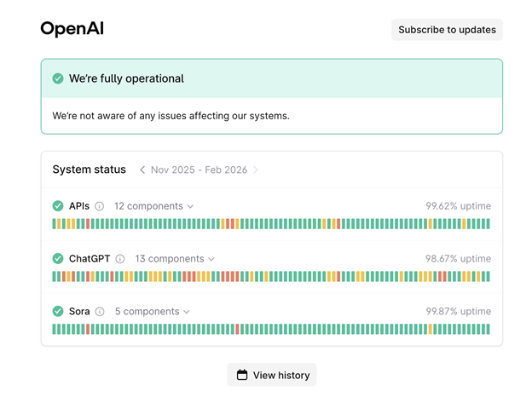Click "We're not aware of any issues" message
Viewport: 532px width, 420px height.
tap(171, 116)
